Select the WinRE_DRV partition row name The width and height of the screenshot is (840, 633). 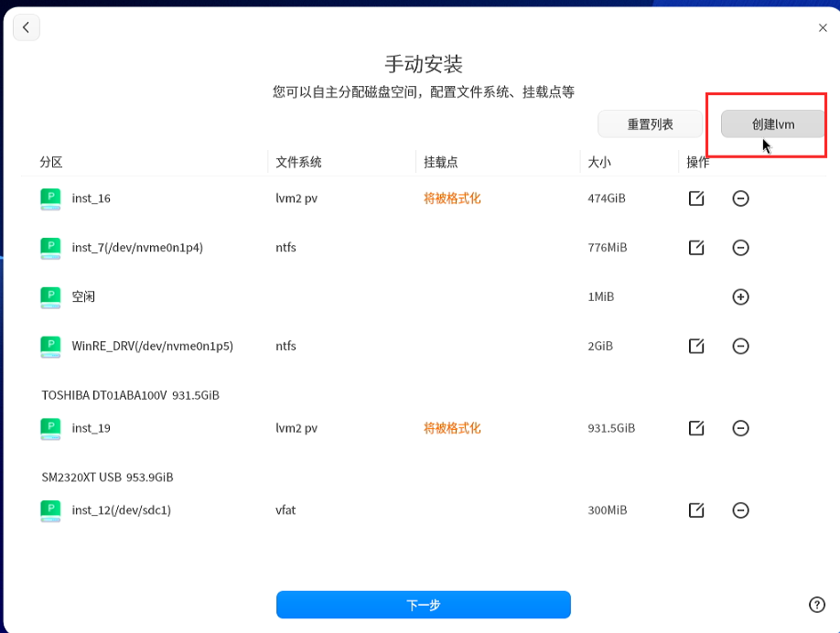[153, 346]
